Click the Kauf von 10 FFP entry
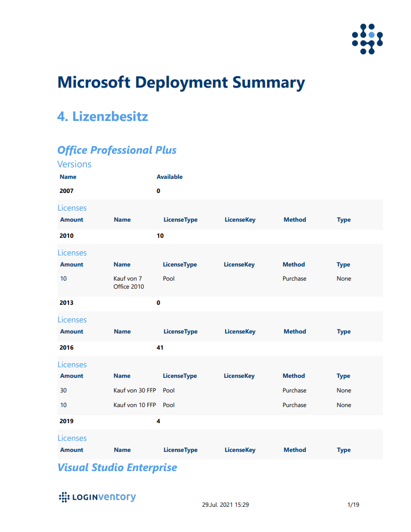Image resolution: width=411 pixels, height=532 pixels. 134,405
